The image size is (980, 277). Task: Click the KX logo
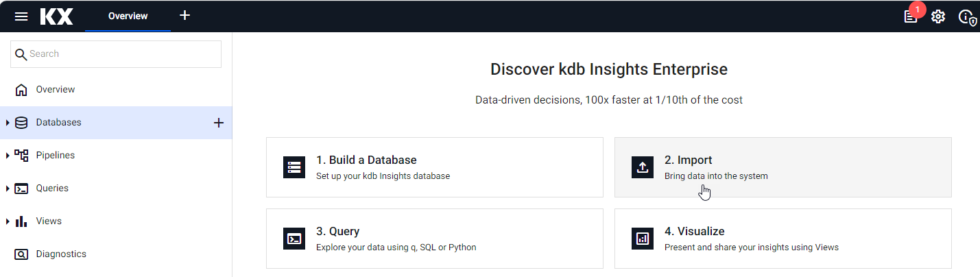pos(56,16)
